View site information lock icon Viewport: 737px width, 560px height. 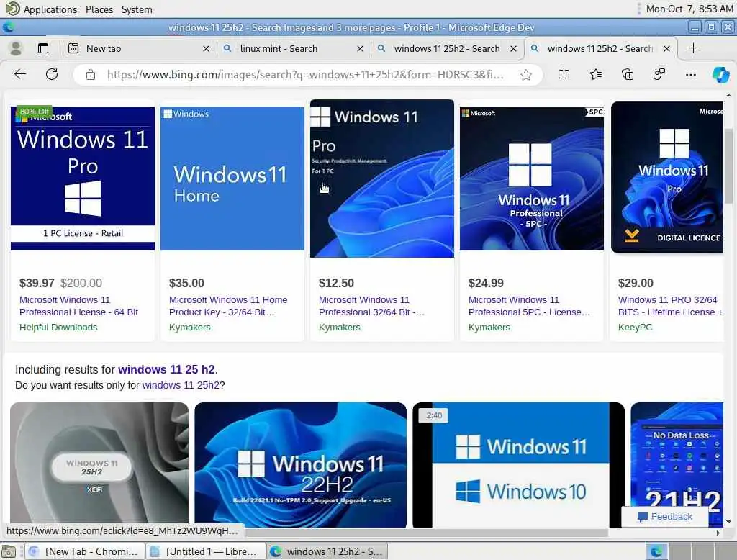pyautogui.click(x=91, y=74)
